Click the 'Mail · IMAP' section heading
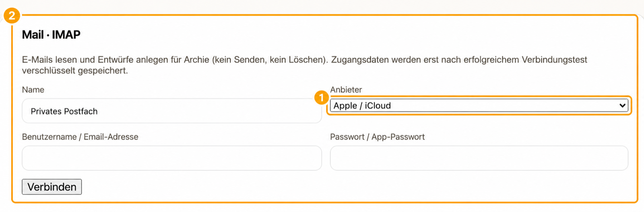This screenshot has width=644, height=212. click(x=51, y=35)
